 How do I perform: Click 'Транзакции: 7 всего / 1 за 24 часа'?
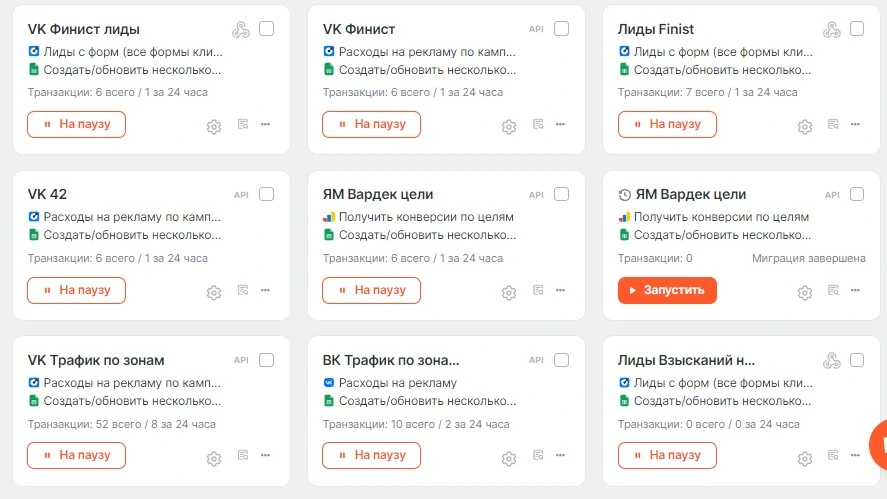tap(708, 92)
